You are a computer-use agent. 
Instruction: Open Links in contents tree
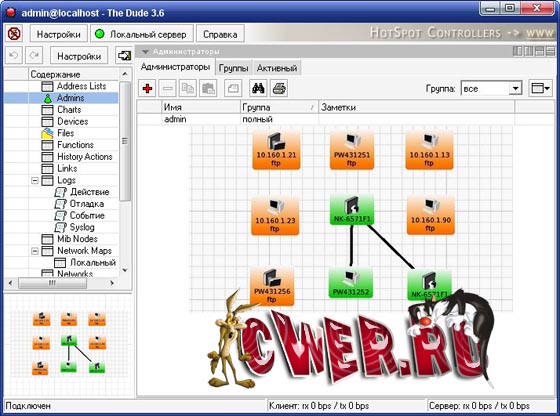pos(67,169)
